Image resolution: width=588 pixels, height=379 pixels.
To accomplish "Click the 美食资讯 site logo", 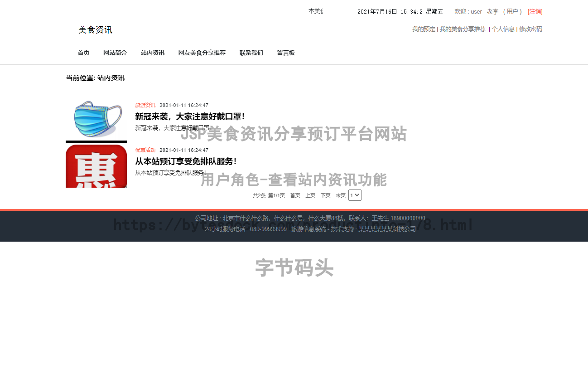I will (95, 30).
